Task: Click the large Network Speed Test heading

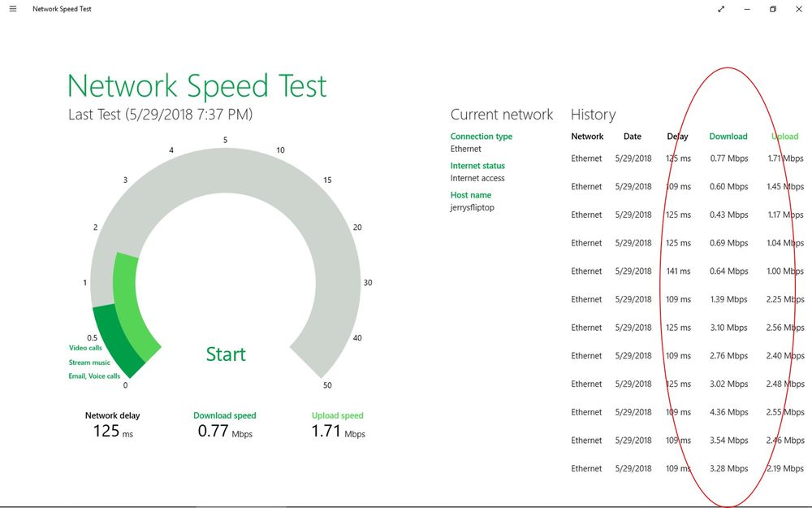Action: click(x=197, y=86)
